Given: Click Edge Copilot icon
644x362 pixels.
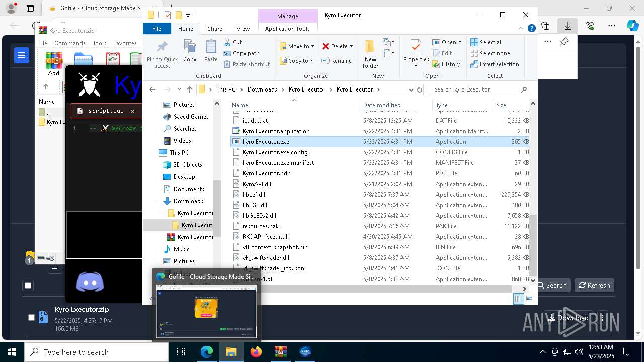Looking at the screenshot, I should [x=632, y=26].
